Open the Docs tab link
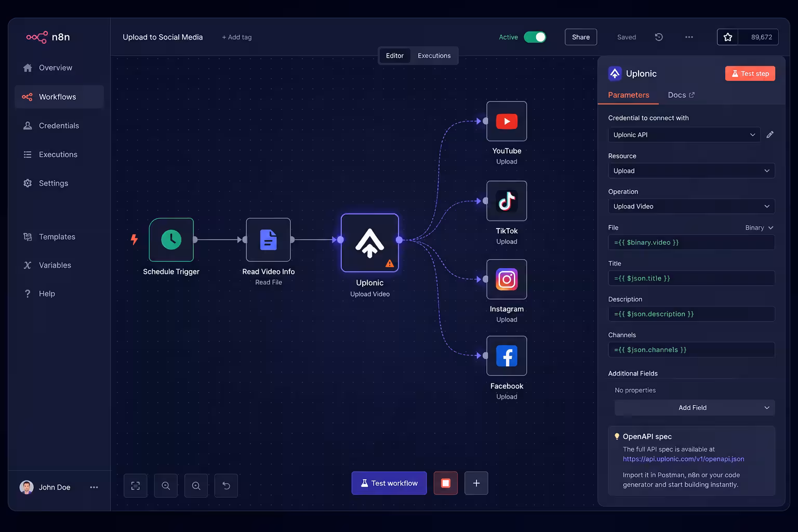The image size is (798, 532). tap(681, 95)
